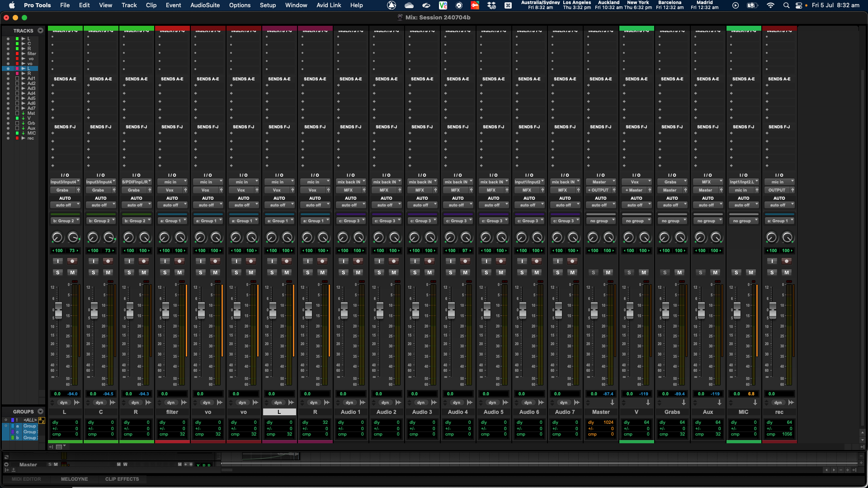
Task: Open the Wi-Fi status menu
Action: (x=771, y=5)
